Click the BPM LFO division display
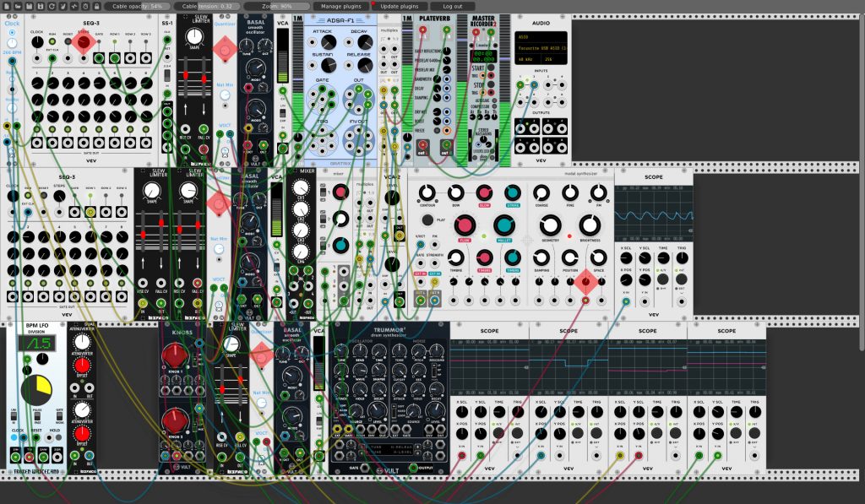The height and width of the screenshot is (504, 865). click(35, 344)
